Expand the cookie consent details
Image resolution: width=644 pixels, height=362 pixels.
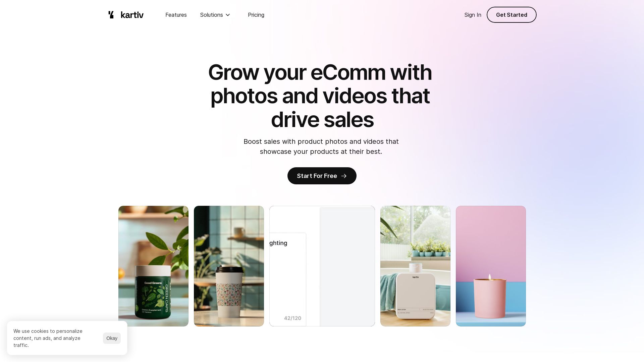48,338
